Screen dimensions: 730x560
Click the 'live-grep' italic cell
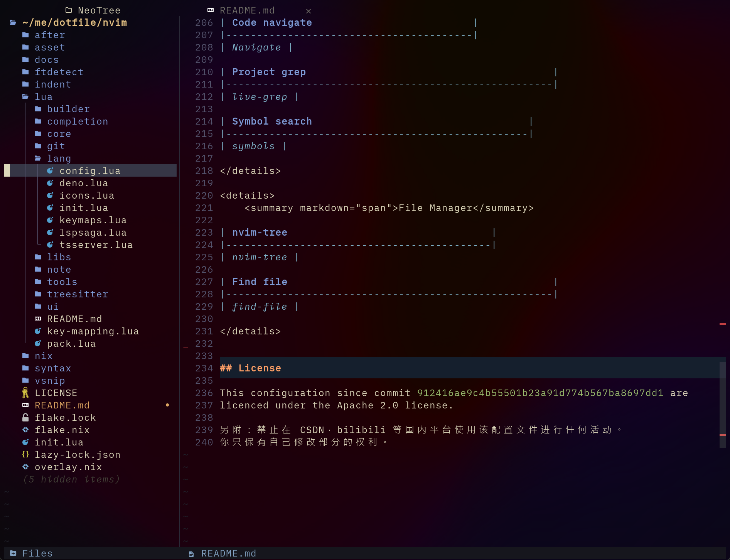(260, 97)
